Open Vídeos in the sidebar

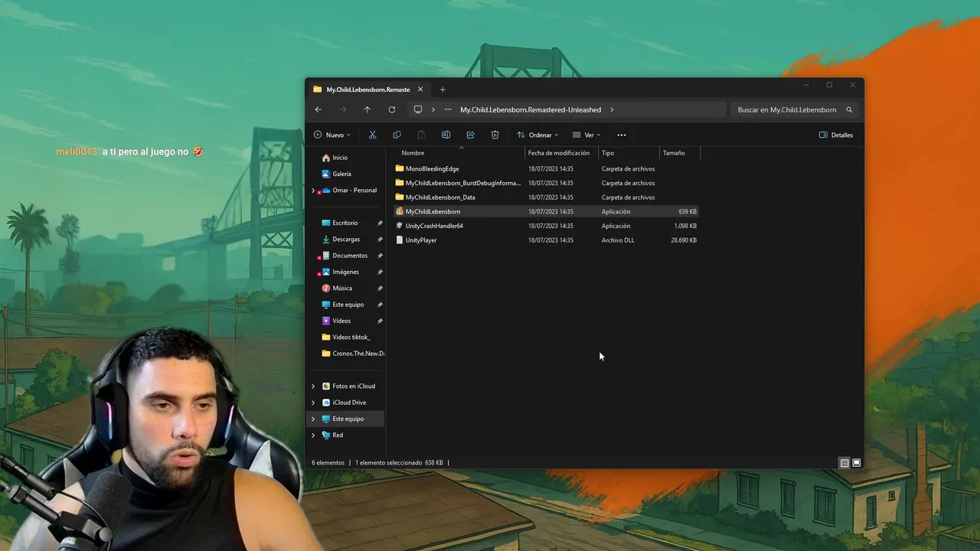[x=341, y=321]
